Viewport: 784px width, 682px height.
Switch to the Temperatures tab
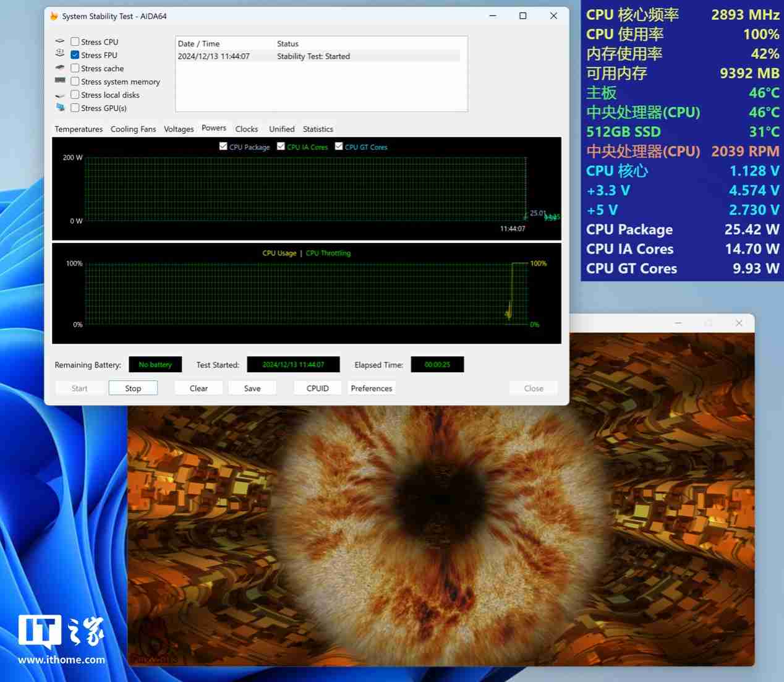[x=79, y=129]
